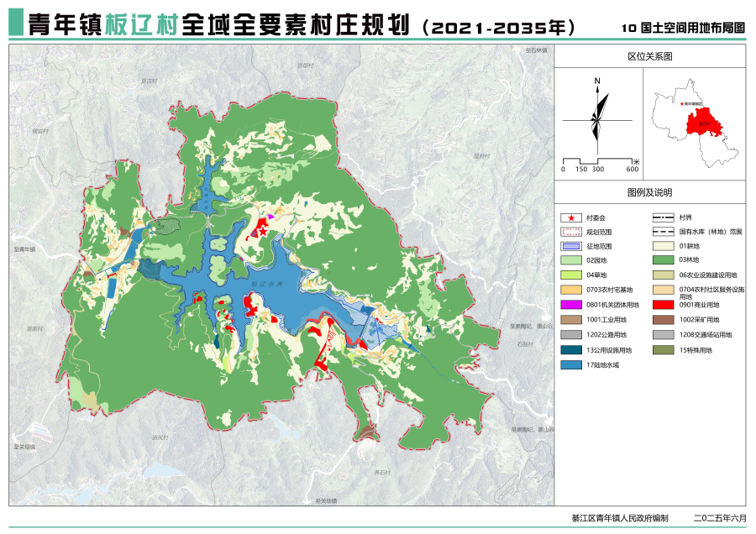Click the 0-600 meter scale bar
The image size is (756, 534).
coord(600,160)
